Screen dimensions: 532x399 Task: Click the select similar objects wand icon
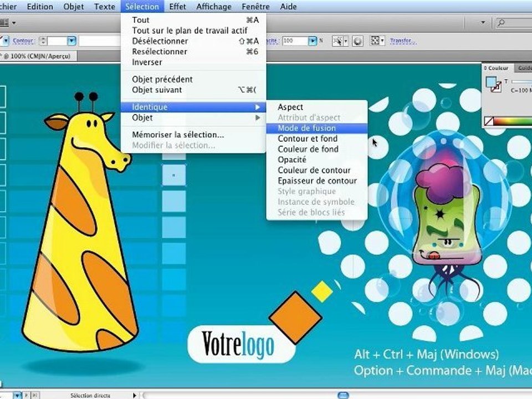337,41
